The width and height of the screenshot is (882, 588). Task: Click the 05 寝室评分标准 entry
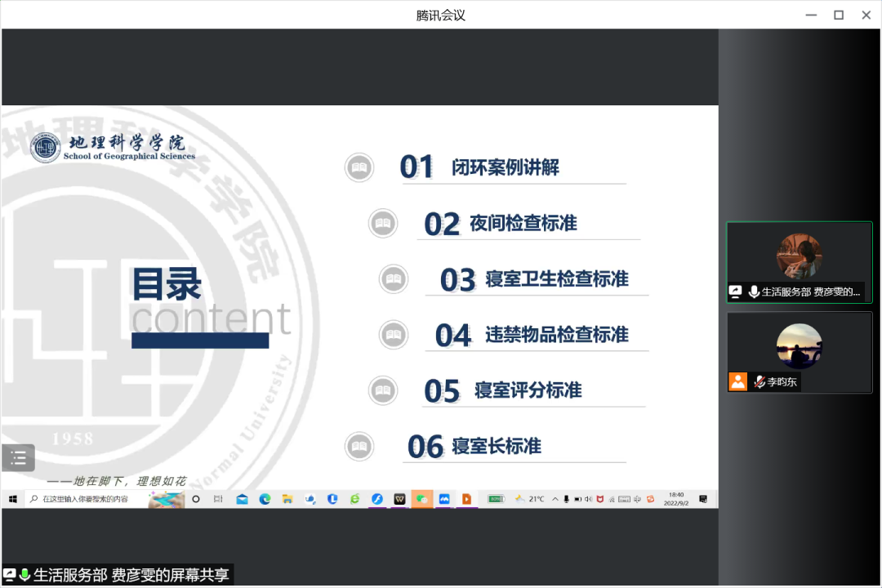(528, 390)
